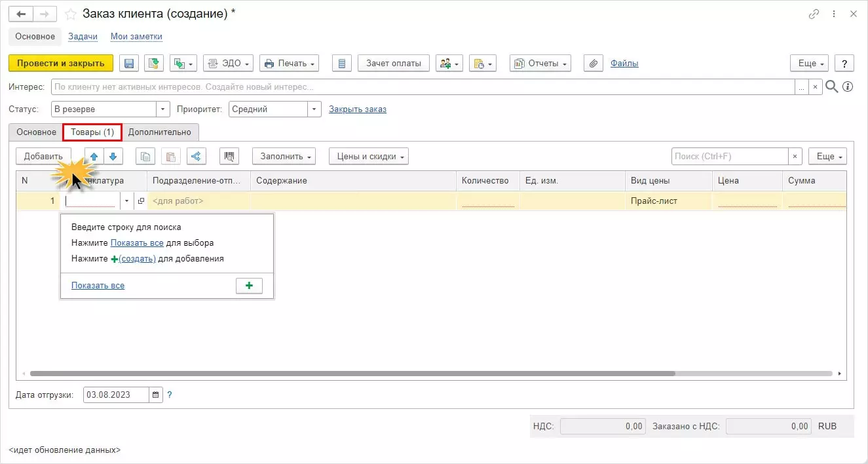Screen dimensions: 868x464
Task: Click Показать все in the popup's hint text
Action: [x=137, y=242]
